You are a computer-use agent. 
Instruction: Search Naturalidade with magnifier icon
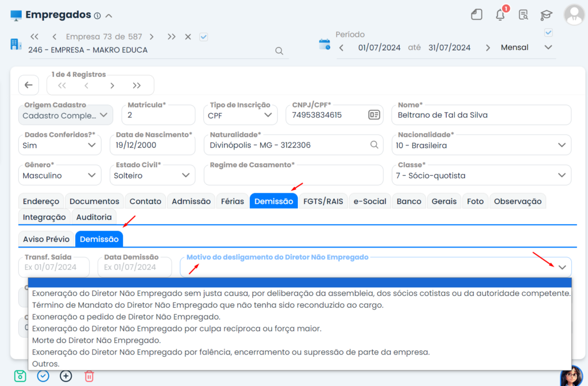point(374,144)
